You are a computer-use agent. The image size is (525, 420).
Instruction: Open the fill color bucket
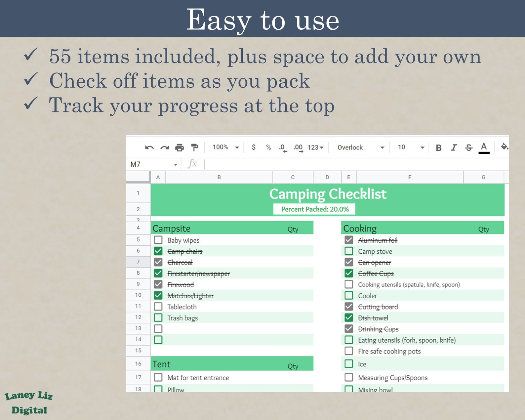(504, 147)
